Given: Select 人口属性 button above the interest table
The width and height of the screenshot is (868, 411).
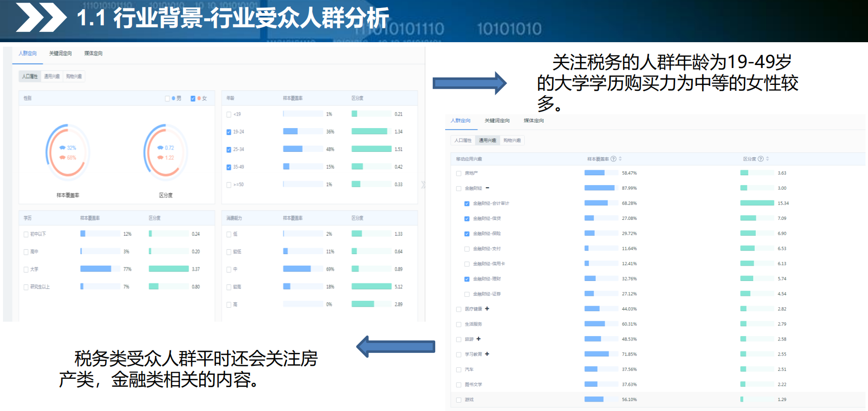Looking at the screenshot, I should pyautogui.click(x=463, y=140).
